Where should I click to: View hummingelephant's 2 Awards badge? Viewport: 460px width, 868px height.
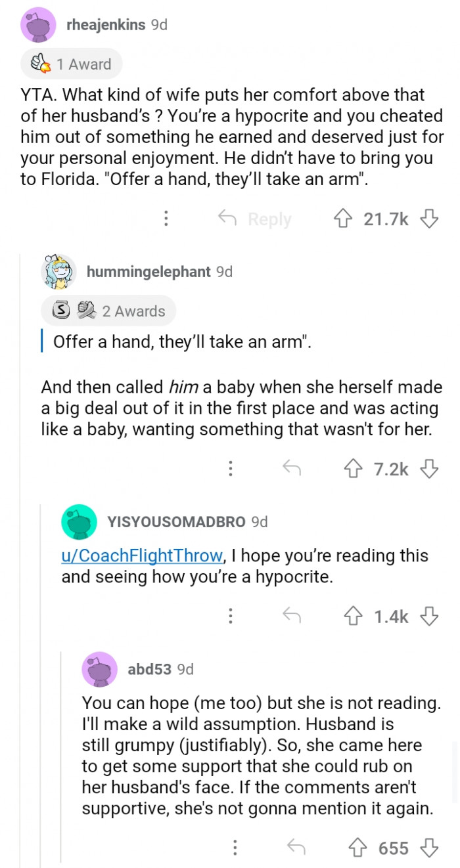108,311
